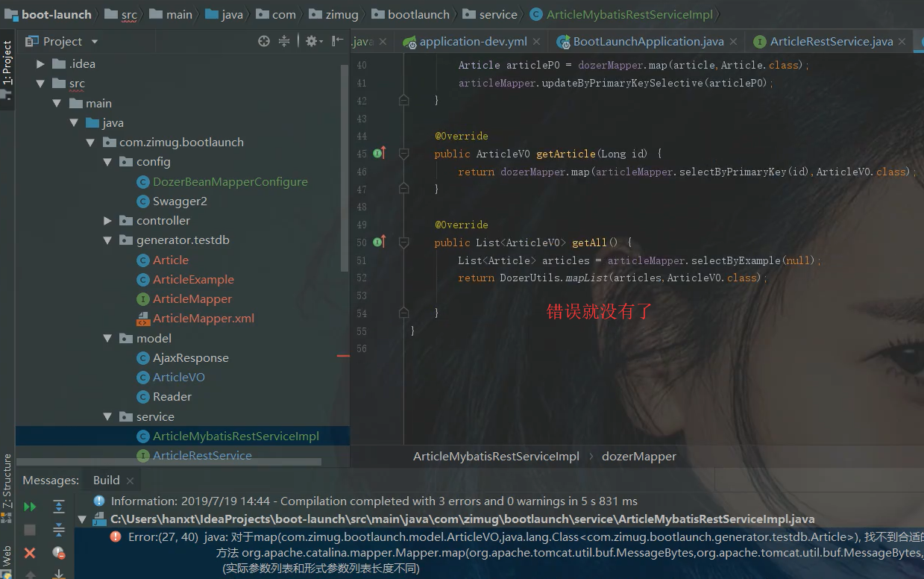Click the red X close-messages icon
Image resolution: width=924 pixels, height=579 pixels.
pos(30,553)
